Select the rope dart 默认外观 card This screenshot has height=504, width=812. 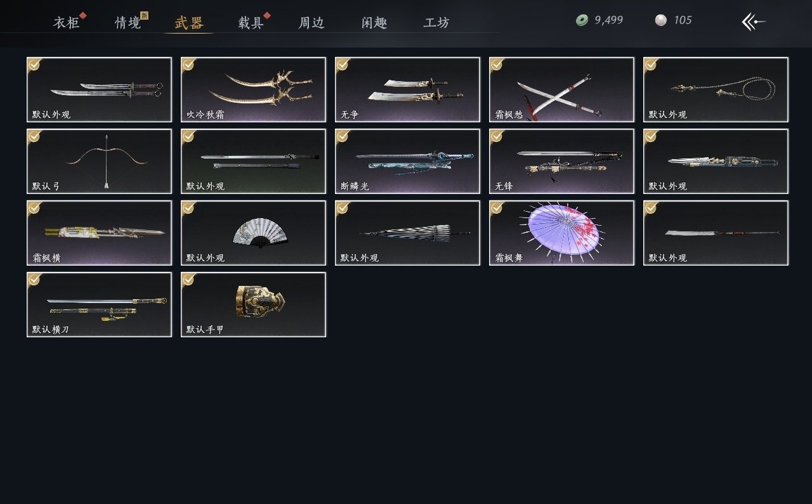tap(716, 89)
